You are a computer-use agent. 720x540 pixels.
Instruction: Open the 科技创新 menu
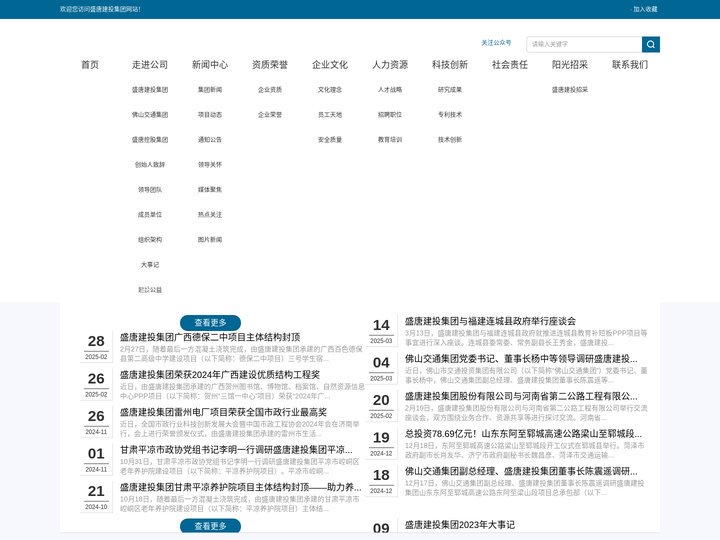coord(450,65)
